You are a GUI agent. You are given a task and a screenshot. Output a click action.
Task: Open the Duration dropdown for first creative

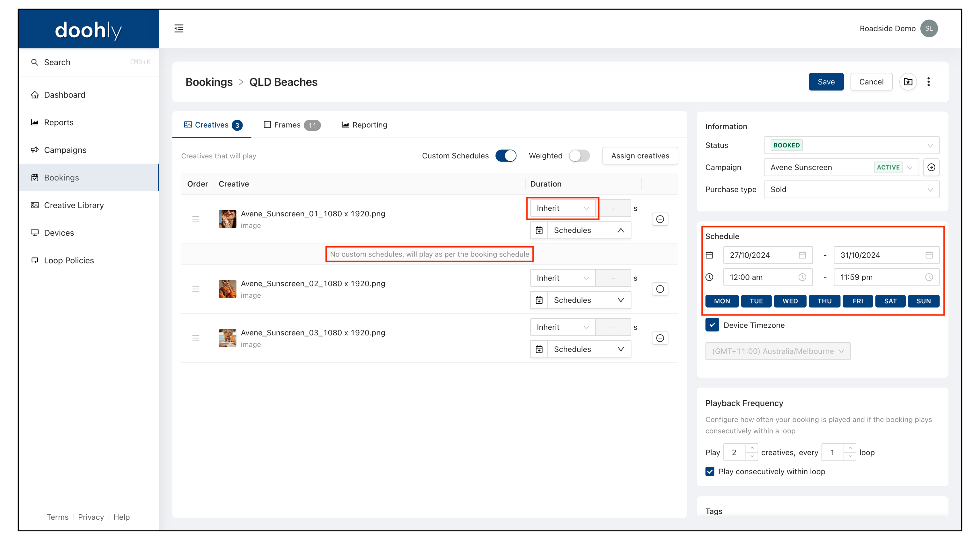point(562,207)
